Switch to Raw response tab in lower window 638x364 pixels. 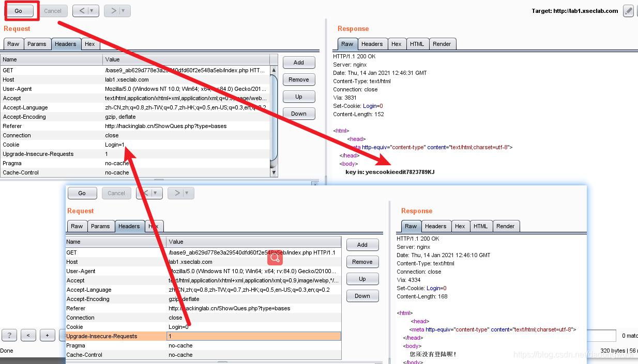pyautogui.click(x=411, y=226)
